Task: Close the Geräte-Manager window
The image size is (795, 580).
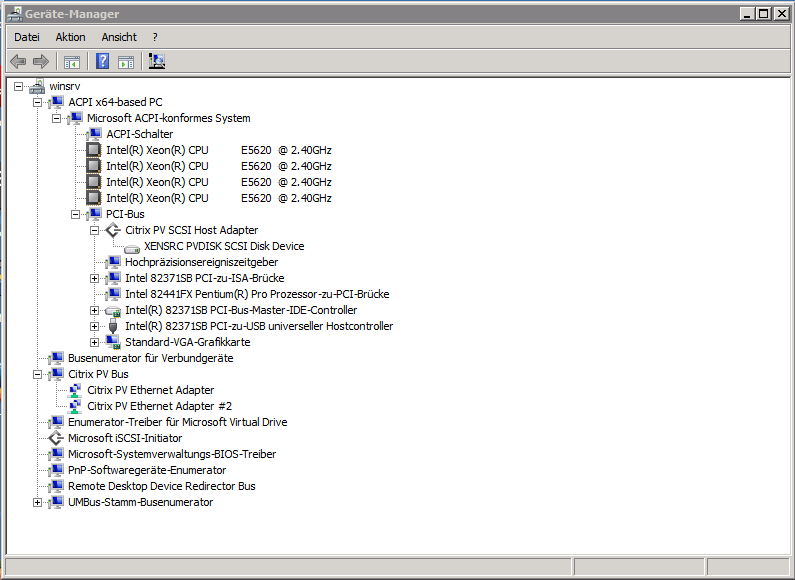Action: pos(782,14)
